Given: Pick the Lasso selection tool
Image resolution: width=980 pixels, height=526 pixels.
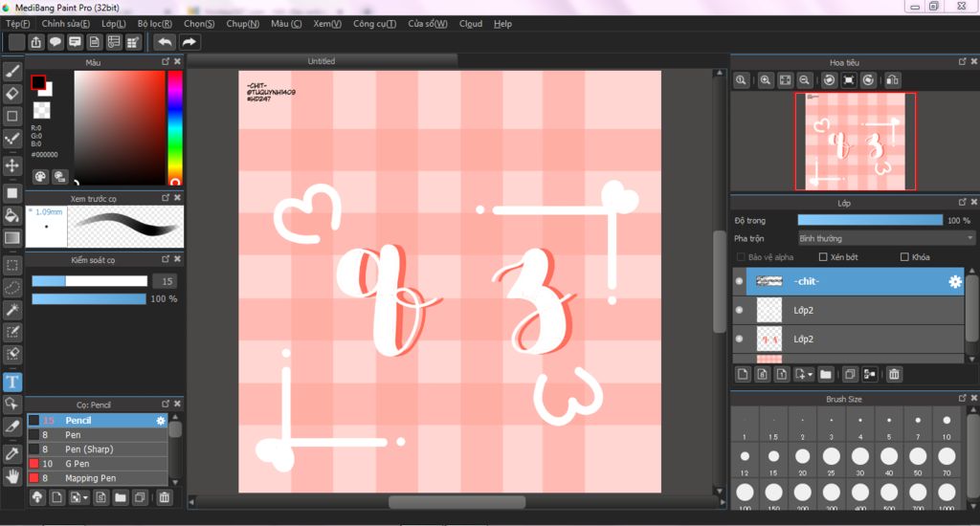Looking at the screenshot, I should point(11,287).
